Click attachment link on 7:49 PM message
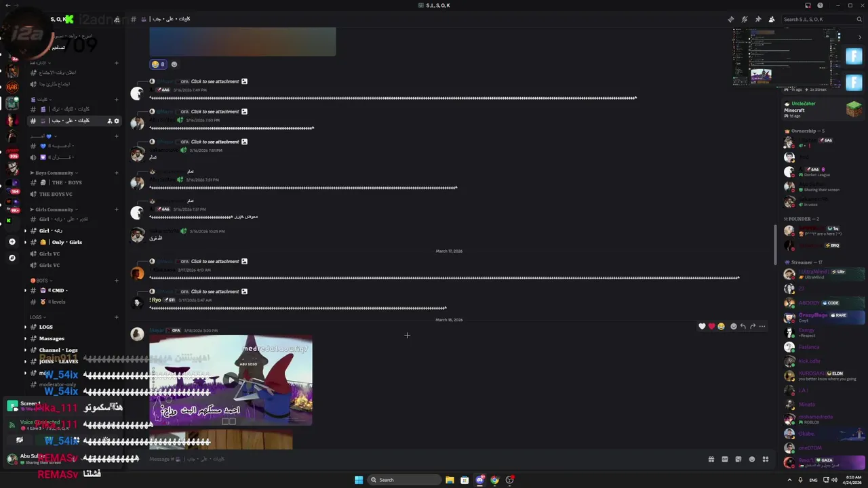 [x=214, y=81]
